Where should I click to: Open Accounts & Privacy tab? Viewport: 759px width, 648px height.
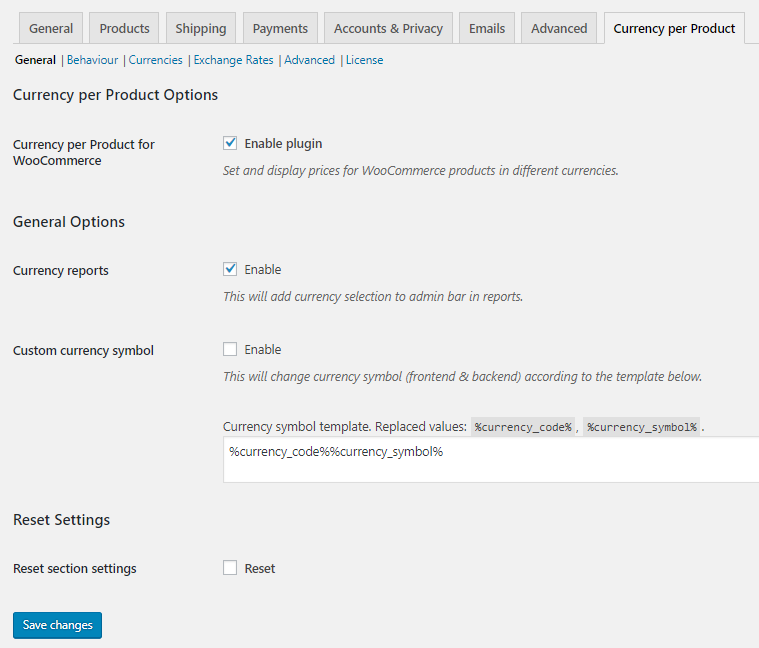click(x=388, y=28)
